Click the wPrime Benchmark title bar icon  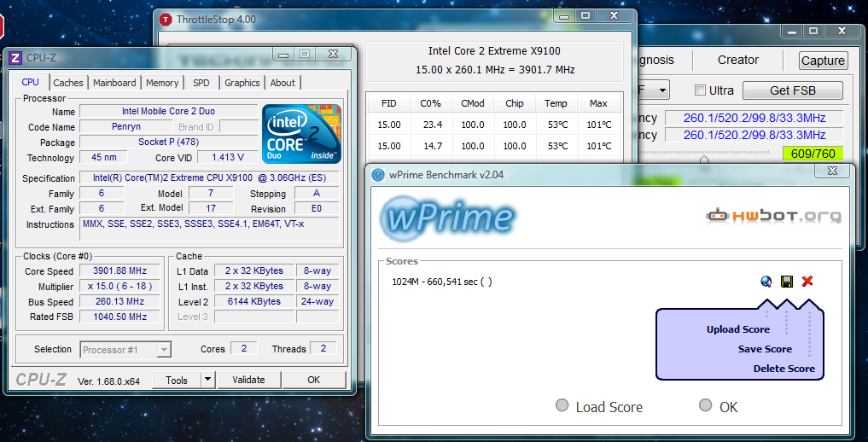click(x=378, y=175)
